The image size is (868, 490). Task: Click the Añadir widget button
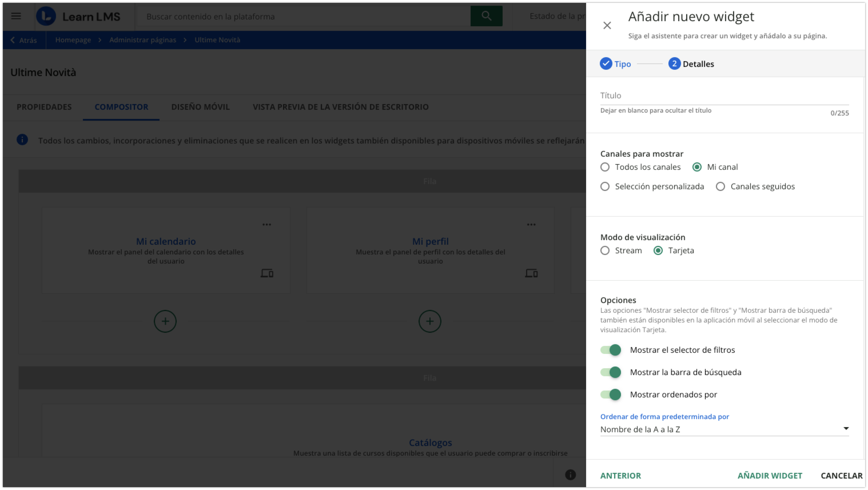(770, 475)
